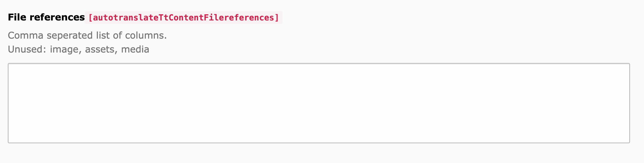Place cursor inside the empty white box
The height and width of the screenshot is (163, 644).
(x=319, y=103)
